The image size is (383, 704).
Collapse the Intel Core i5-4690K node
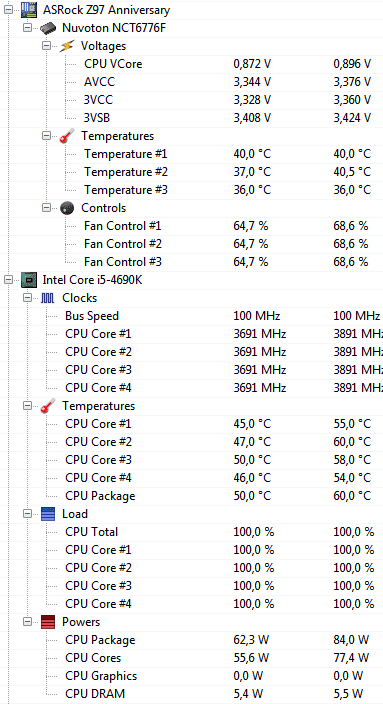tap(9, 280)
